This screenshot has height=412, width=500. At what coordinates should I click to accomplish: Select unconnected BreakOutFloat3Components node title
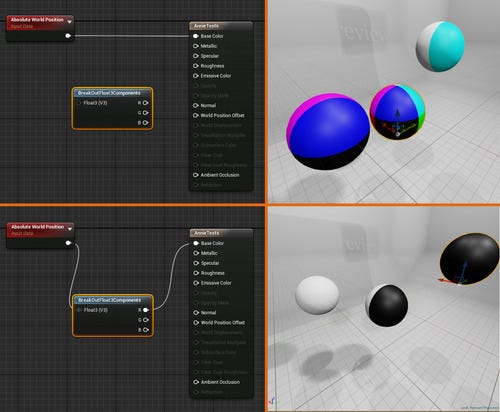pyautogui.click(x=109, y=93)
